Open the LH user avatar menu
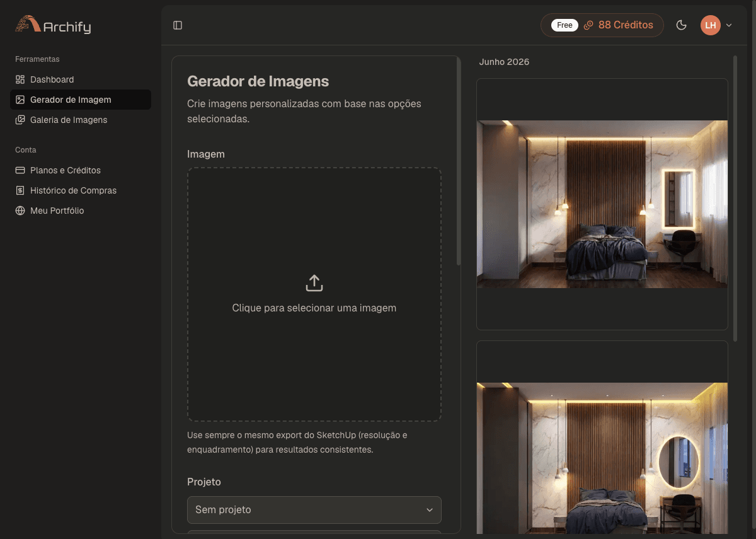 [x=711, y=25]
